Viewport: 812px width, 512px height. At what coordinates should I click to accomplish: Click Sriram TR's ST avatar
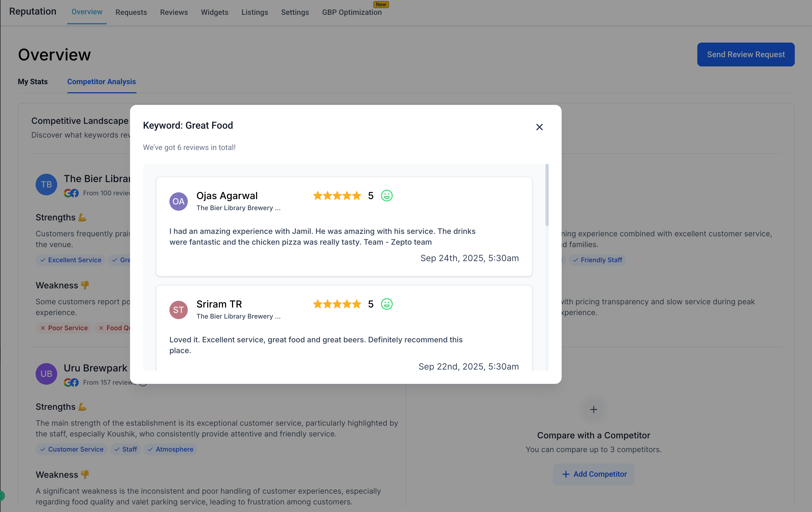tap(178, 310)
